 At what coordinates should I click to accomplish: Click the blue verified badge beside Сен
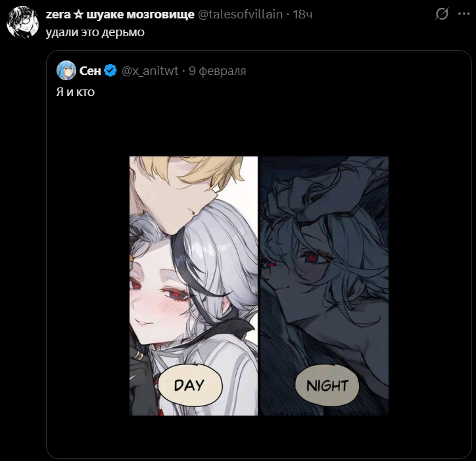110,70
